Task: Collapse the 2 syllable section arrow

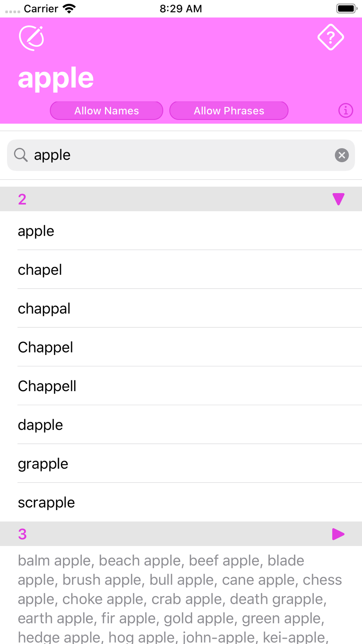Action: [338, 199]
